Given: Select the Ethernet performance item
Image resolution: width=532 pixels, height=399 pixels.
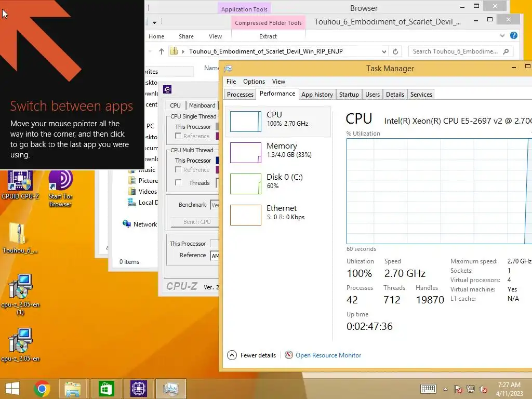Looking at the screenshot, I should (x=277, y=215).
